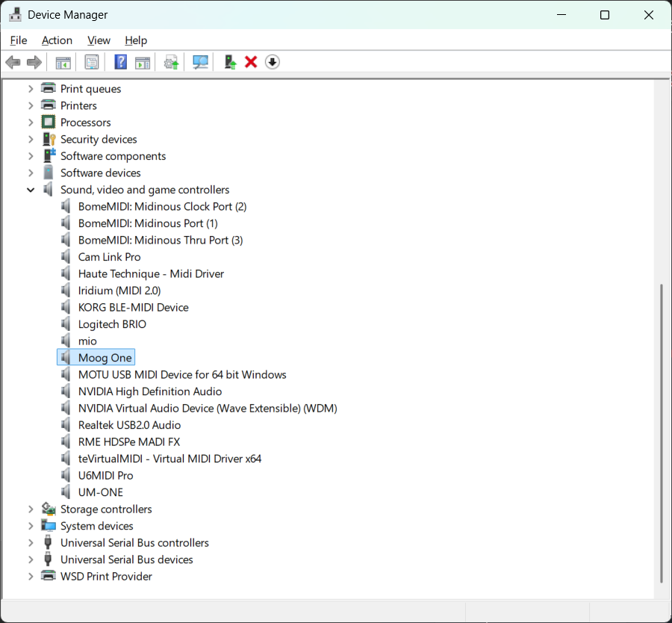The image size is (672, 623).
Task: Click the Back arrow toolbar icon
Action: (13, 62)
